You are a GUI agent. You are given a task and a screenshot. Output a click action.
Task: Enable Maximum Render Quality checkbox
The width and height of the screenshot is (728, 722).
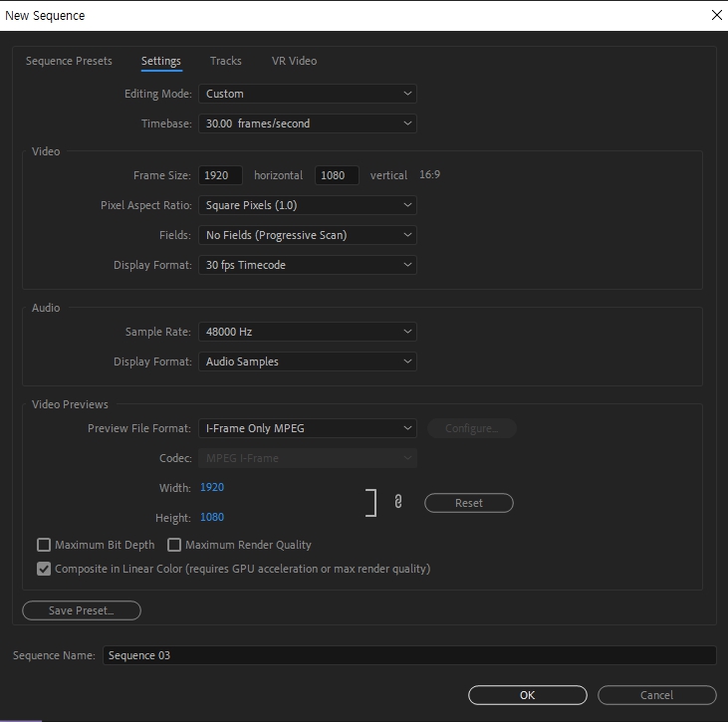pyautogui.click(x=174, y=545)
